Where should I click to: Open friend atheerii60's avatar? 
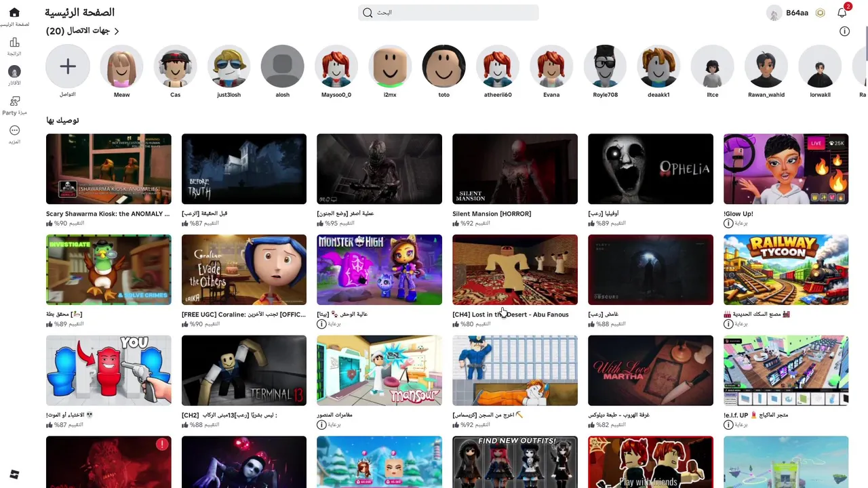point(498,66)
